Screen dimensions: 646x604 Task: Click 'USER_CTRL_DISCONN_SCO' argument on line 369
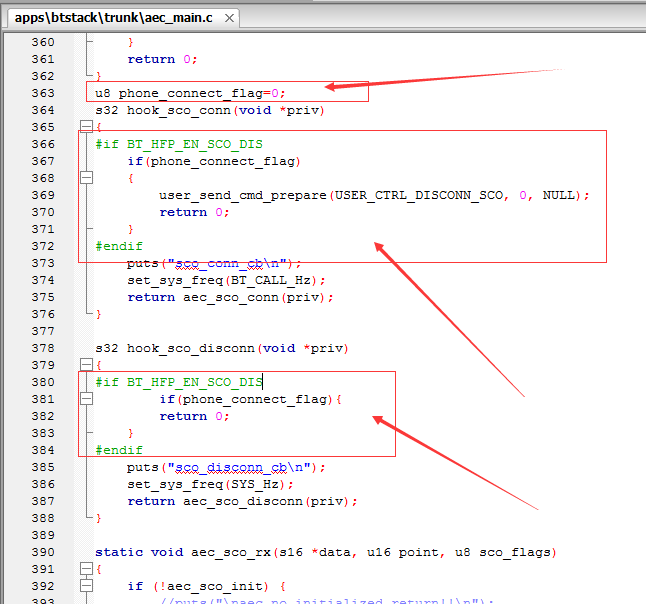[x=419, y=195]
